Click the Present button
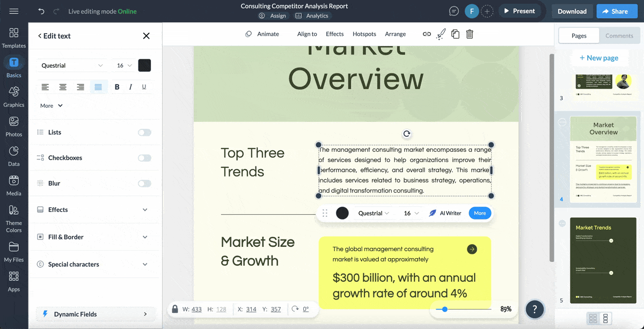 [x=520, y=11]
